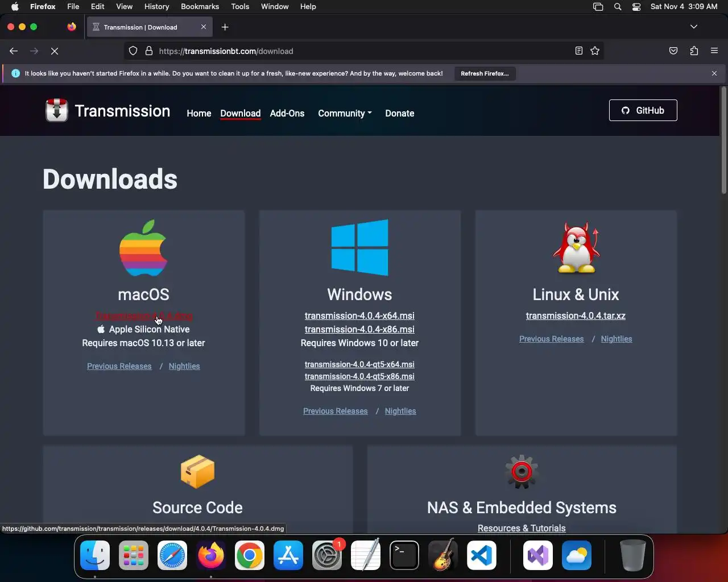This screenshot has height=582, width=728.
Task: Dismiss the Firefox refresh notification bar
Action: (x=714, y=73)
